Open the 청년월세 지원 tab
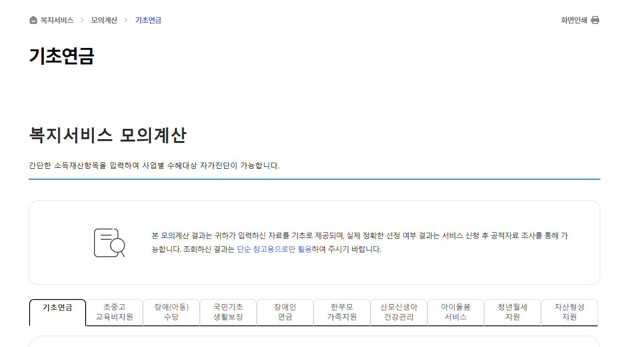The image size is (644, 347). click(512, 312)
